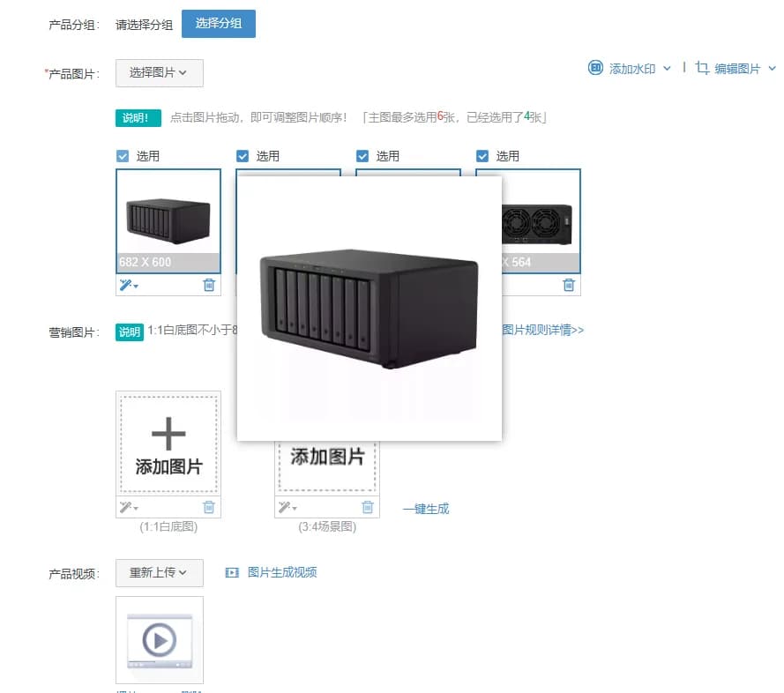Click the 1:1白底图 添加图片 box
Screen dimensions: 784x693
[x=168, y=443]
